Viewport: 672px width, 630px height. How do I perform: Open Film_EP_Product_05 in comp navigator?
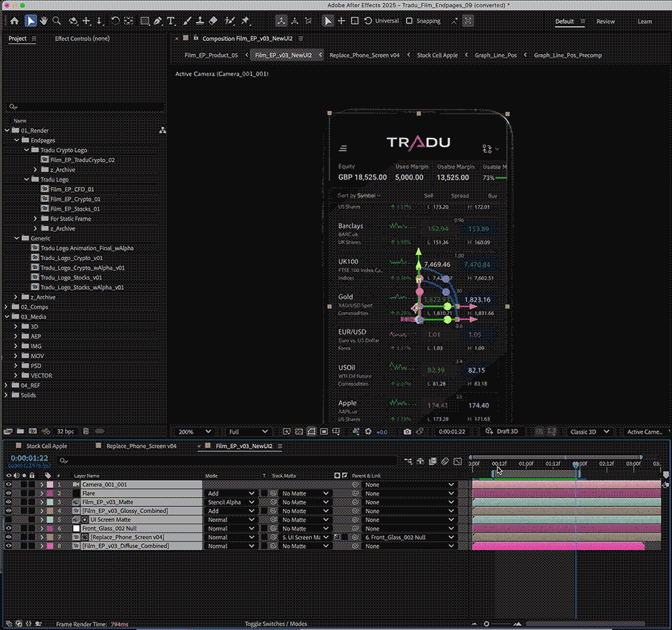(211, 55)
